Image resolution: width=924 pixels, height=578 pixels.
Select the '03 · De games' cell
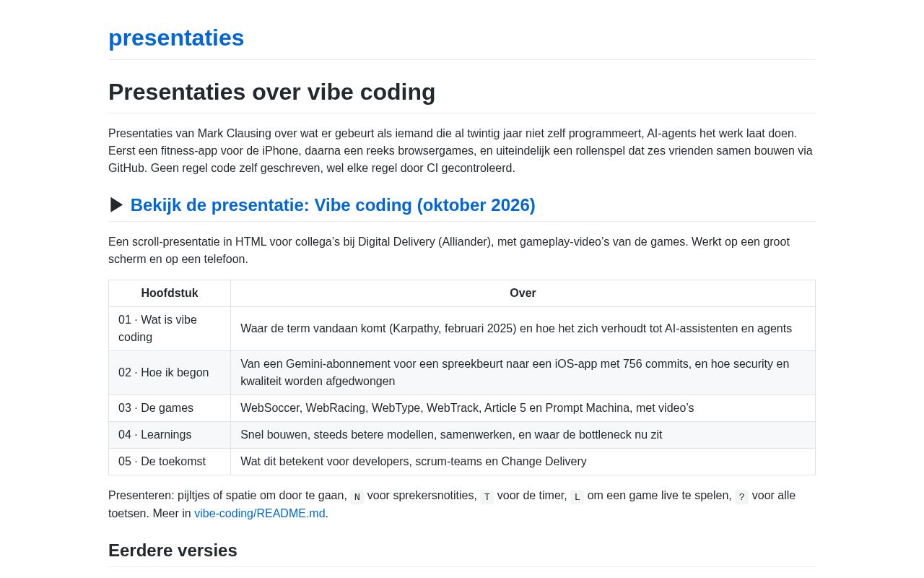170,408
